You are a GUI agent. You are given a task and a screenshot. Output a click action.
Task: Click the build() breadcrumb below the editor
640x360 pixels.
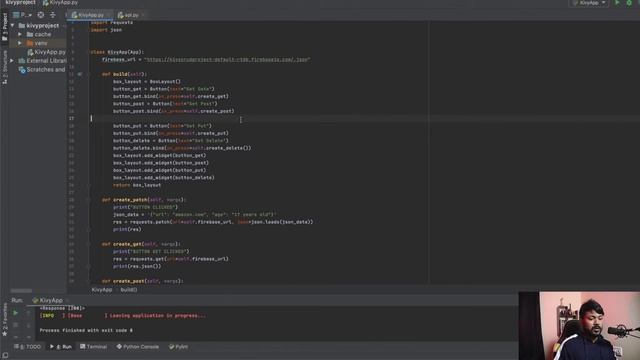(129, 289)
